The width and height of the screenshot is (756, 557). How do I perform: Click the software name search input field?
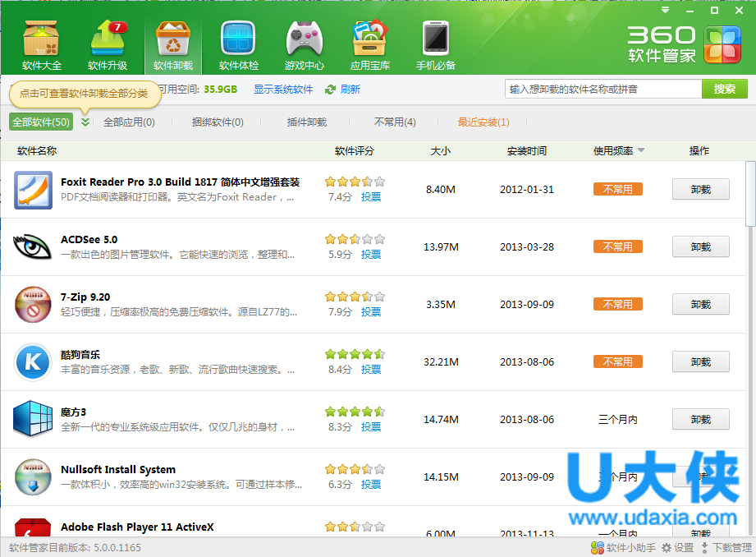603,89
